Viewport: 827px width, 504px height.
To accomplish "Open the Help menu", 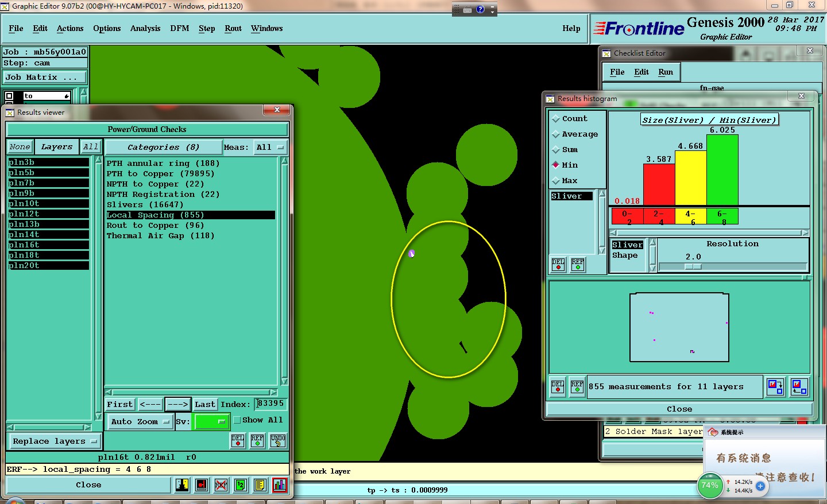I will [571, 29].
